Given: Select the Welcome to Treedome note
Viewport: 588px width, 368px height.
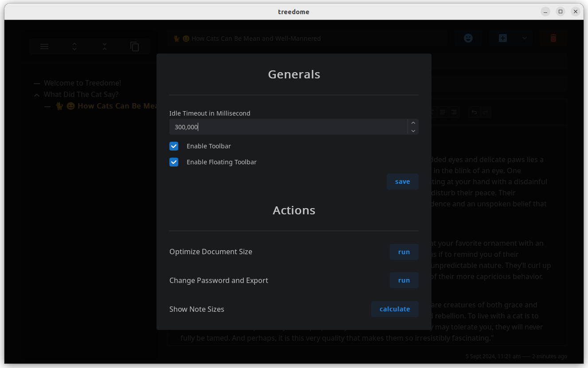Looking at the screenshot, I should point(82,83).
